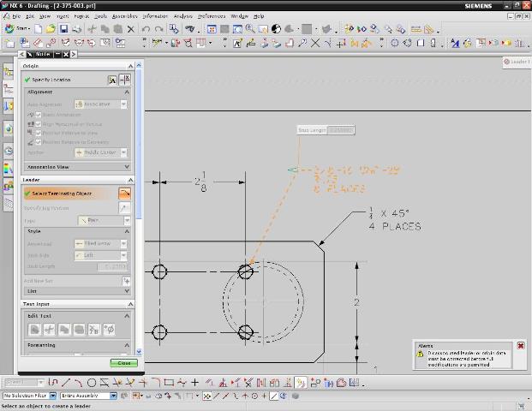Open the Analysis menu
The width and height of the screenshot is (532, 411).
pos(182,16)
